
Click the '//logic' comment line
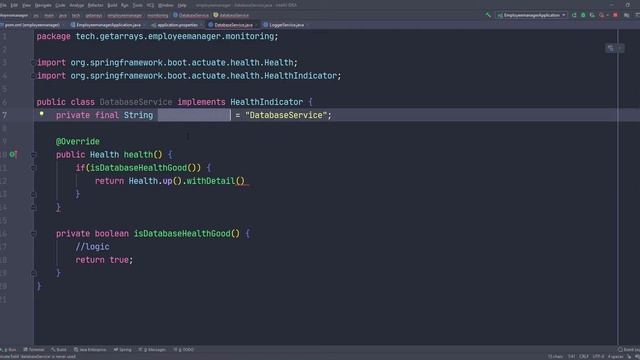tap(92, 247)
